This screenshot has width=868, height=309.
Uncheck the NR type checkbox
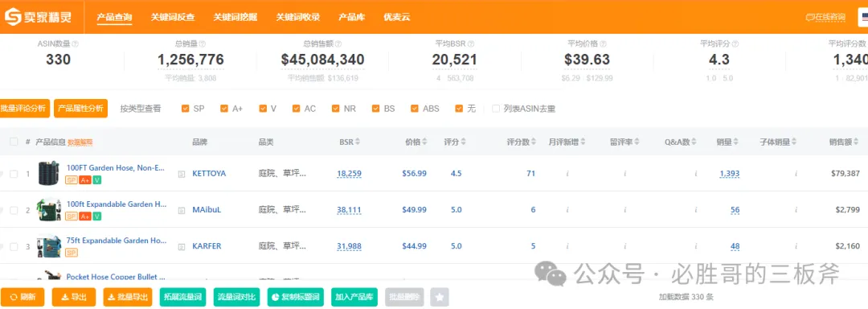click(336, 109)
